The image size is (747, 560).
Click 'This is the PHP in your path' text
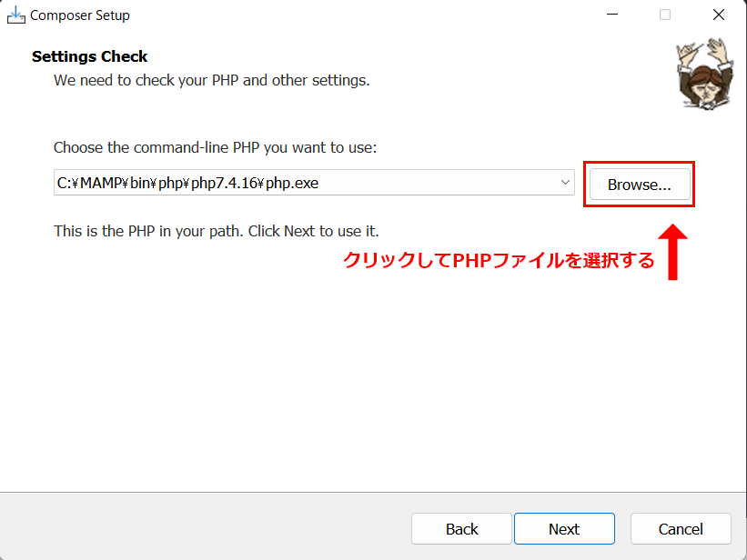tap(217, 232)
